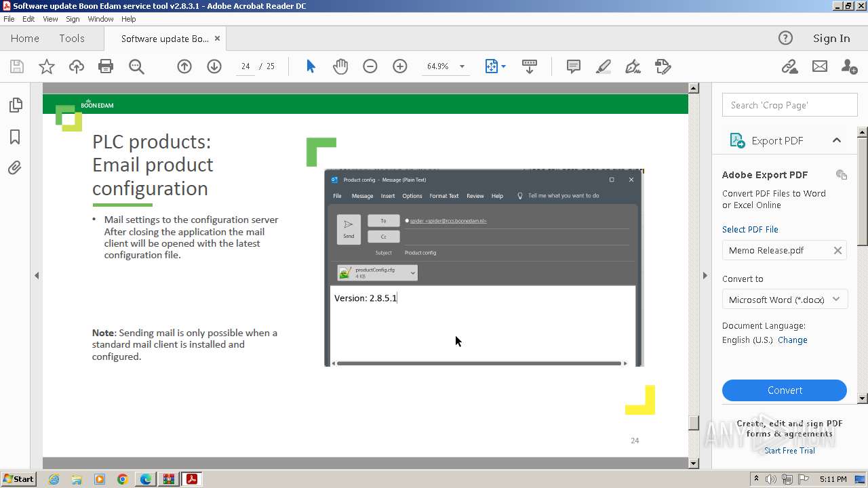868x488 pixels.
Task: Add a comment with the sticky note icon
Action: (574, 66)
